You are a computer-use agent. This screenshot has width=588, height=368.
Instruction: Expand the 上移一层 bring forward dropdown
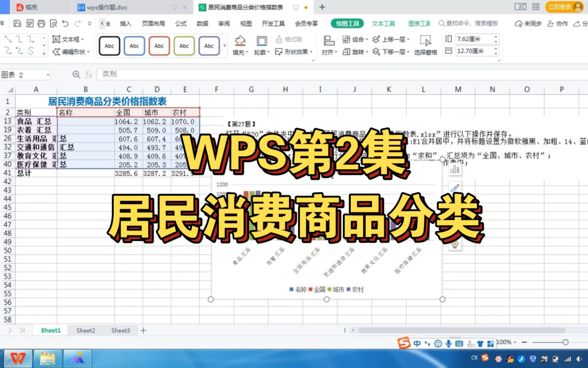[408, 39]
